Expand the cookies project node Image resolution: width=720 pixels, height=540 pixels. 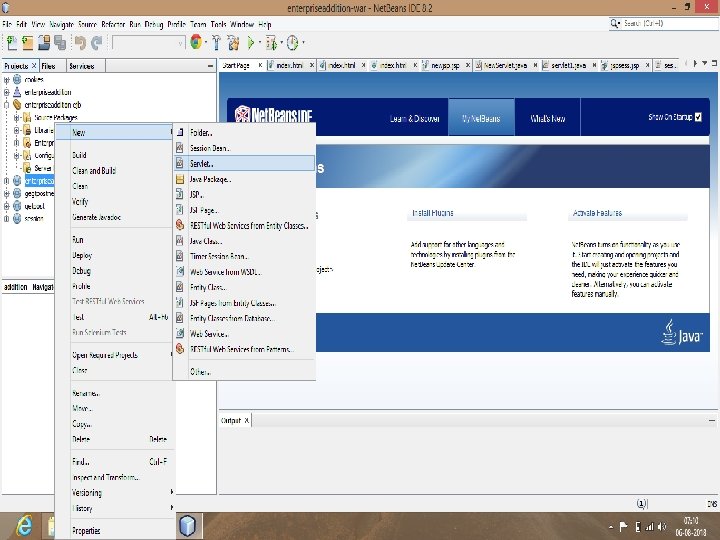tap(6, 79)
